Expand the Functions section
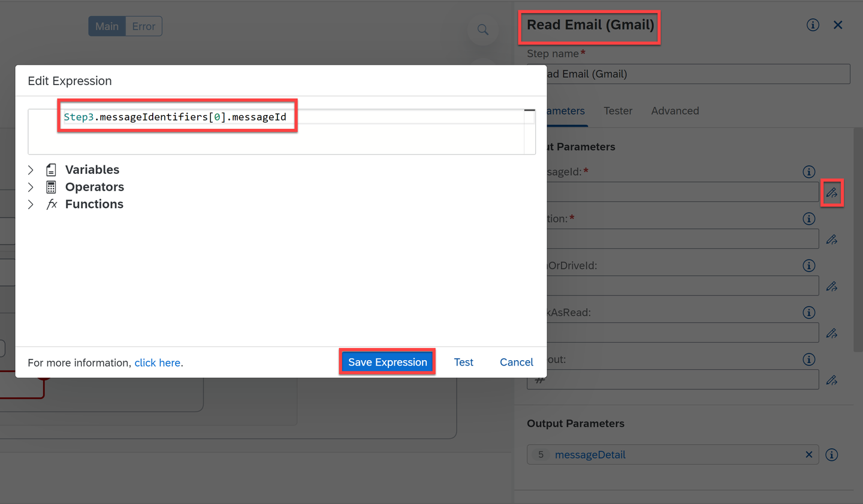This screenshot has width=863, height=504. (x=31, y=204)
